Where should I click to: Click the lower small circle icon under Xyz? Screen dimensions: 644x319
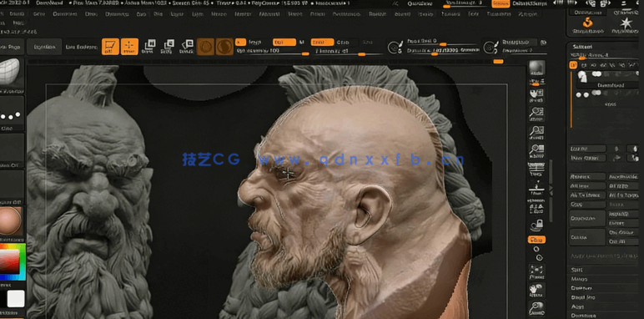point(539,258)
